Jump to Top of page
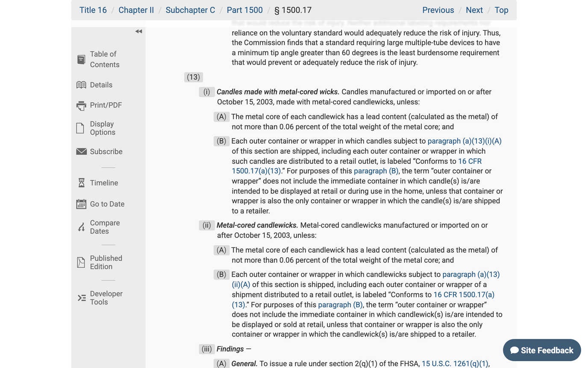The image size is (588, 368). point(501,10)
